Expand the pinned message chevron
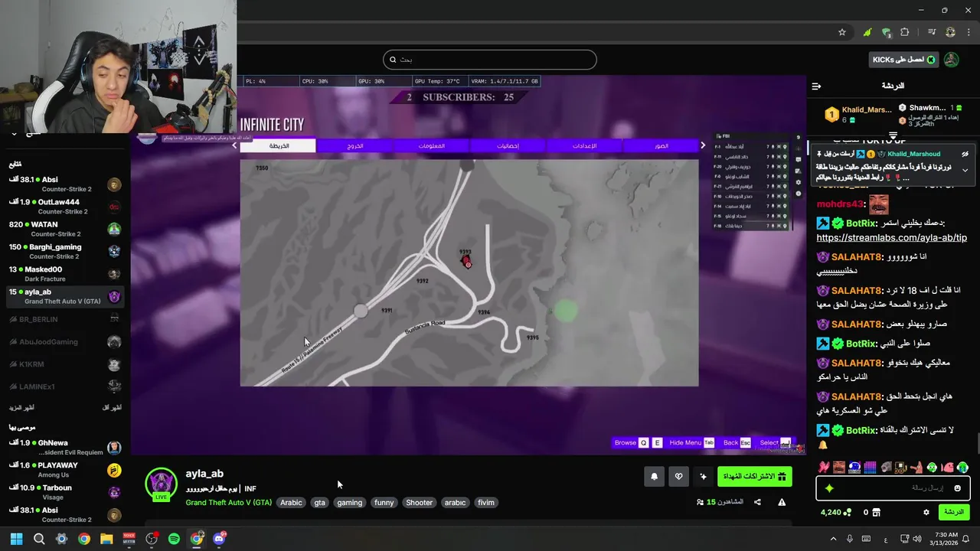The width and height of the screenshot is (980, 551). [x=965, y=170]
